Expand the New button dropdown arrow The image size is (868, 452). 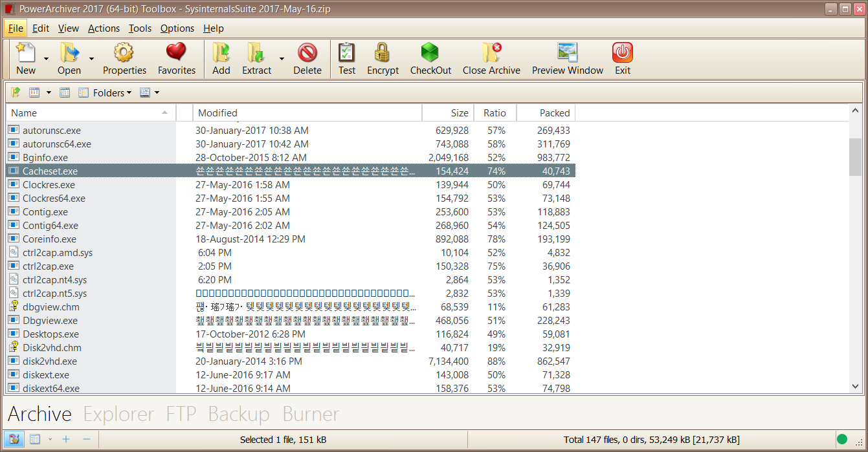coord(46,58)
